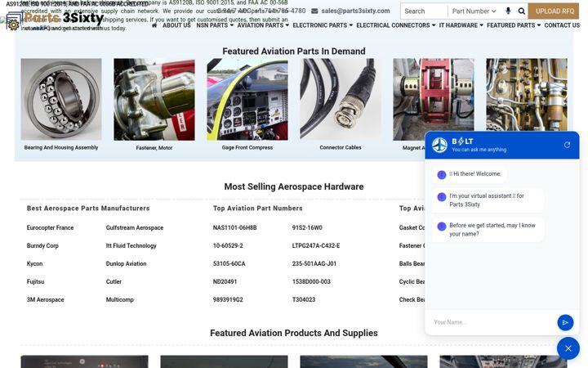Expand the Aviation Parts menu
This screenshot has height=368, width=588.
(x=263, y=25)
